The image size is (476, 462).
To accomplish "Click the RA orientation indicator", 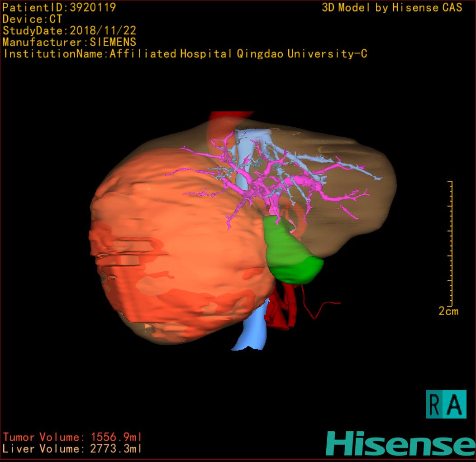I will pos(446,404).
